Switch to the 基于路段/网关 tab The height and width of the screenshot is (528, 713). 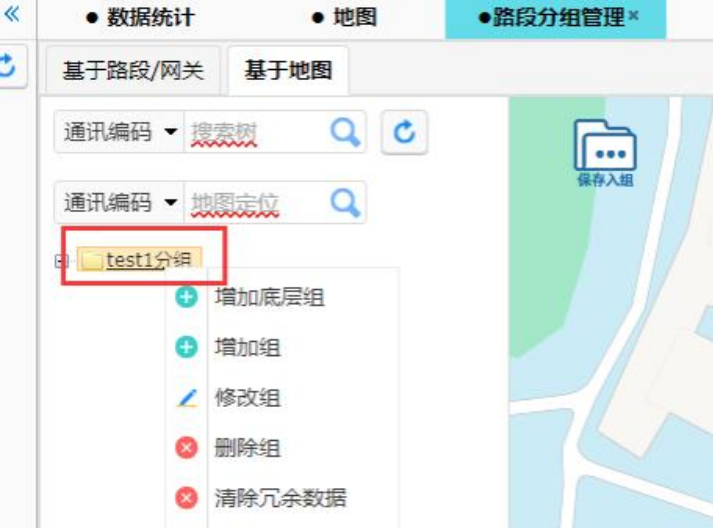(133, 71)
